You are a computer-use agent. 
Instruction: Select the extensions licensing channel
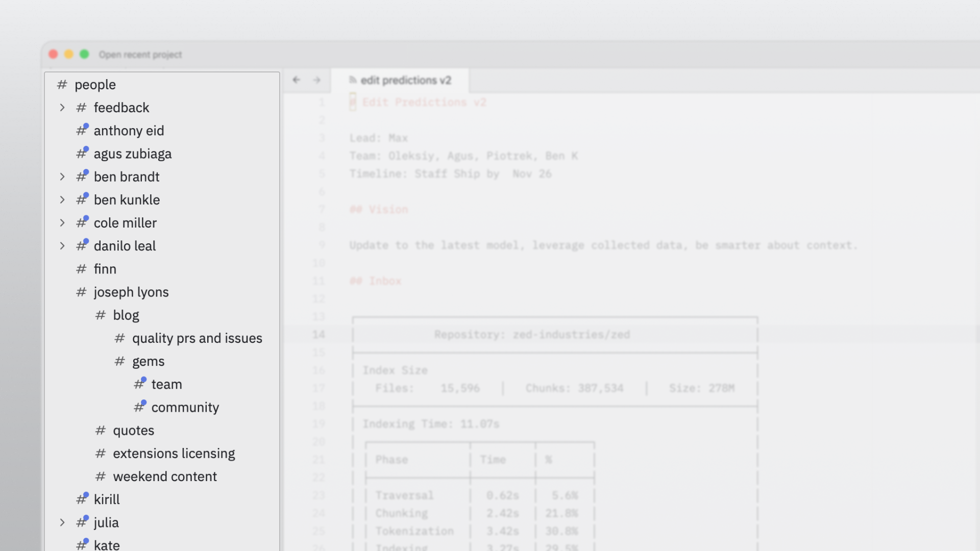174,454
